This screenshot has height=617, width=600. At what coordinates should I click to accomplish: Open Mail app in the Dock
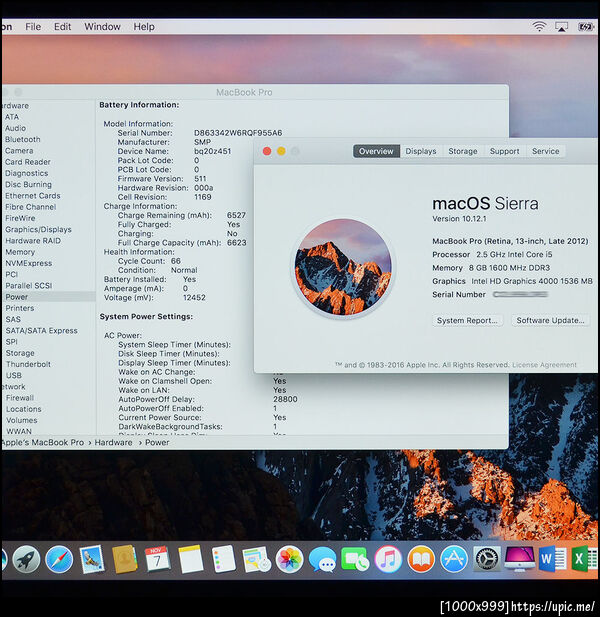(92, 559)
